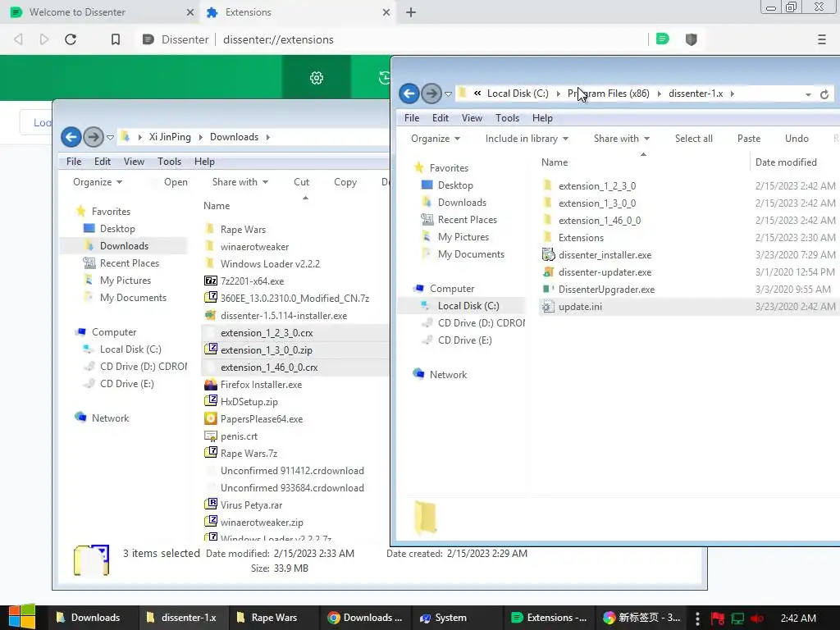The height and width of the screenshot is (630, 840).
Task: Open the browser hamburger menu
Action: click(821, 39)
